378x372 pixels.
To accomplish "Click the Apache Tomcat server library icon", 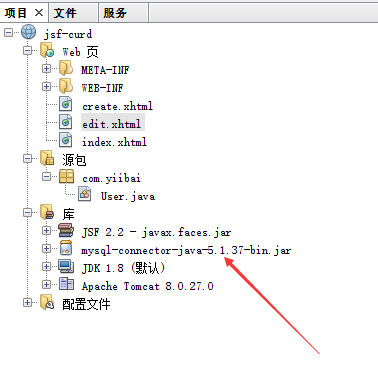I will (x=66, y=284).
